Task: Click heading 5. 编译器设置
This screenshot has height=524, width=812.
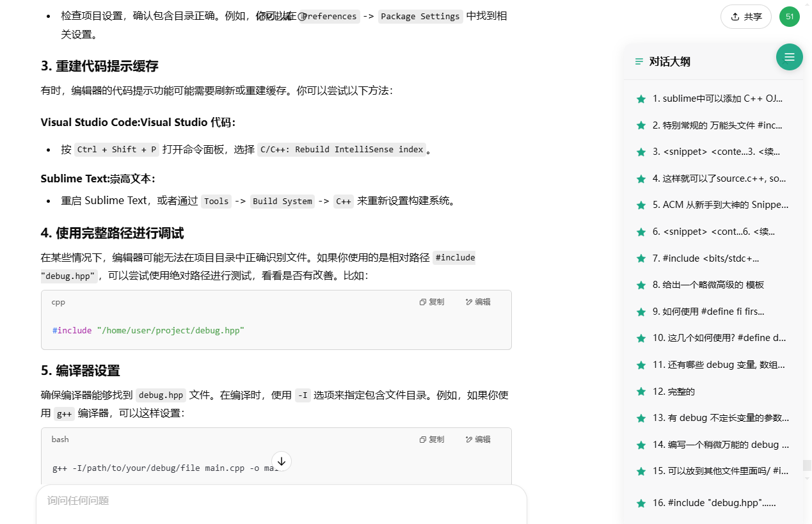Action: pyautogui.click(x=80, y=371)
